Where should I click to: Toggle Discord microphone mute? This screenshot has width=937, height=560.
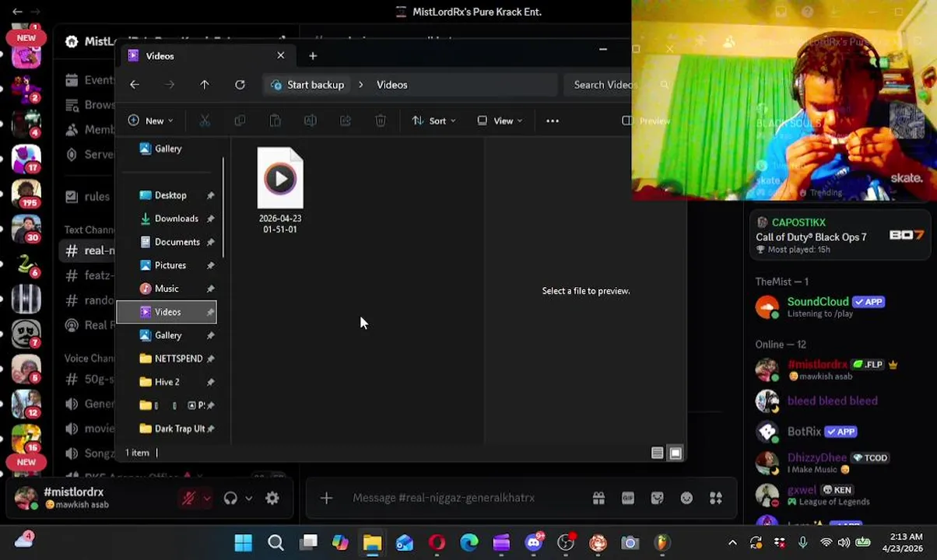pyautogui.click(x=188, y=498)
